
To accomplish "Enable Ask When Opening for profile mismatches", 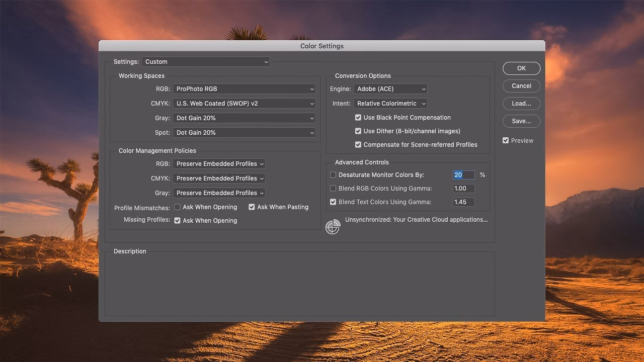I will 177,207.
